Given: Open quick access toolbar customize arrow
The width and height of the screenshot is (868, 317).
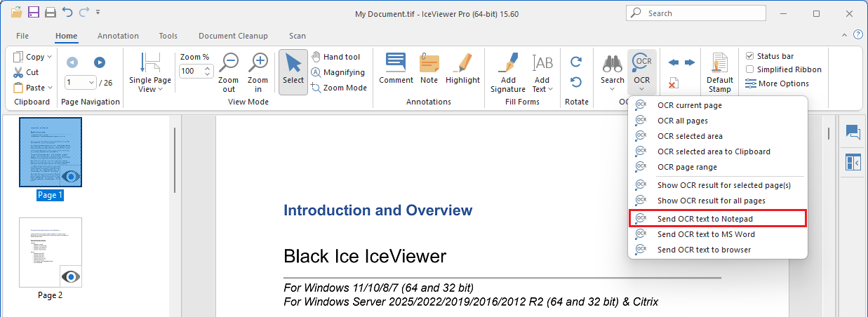Looking at the screenshot, I should point(98,13).
